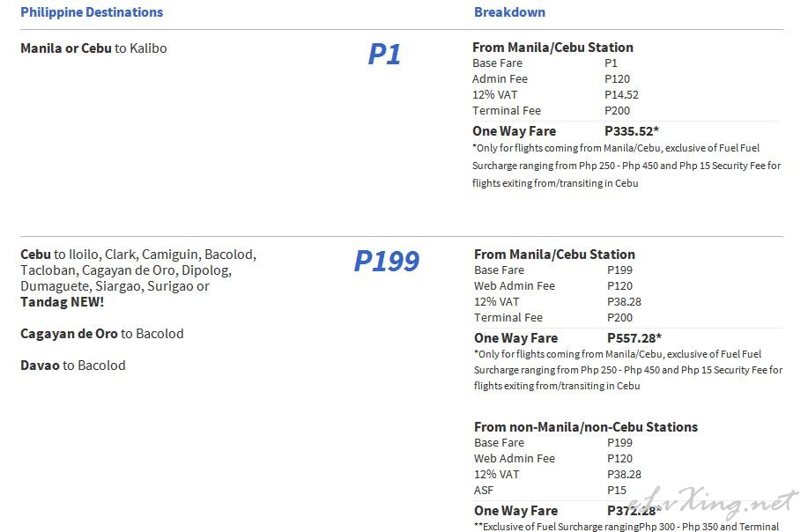
Task: Click the first From Manila/Cebu Station heading
Action: coord(553,48)
